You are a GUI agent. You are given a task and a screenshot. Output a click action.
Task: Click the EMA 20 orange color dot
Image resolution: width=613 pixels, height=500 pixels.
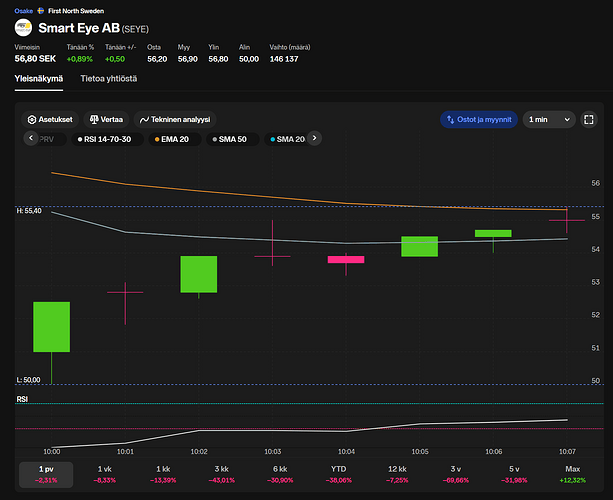(x=157, y=139)
